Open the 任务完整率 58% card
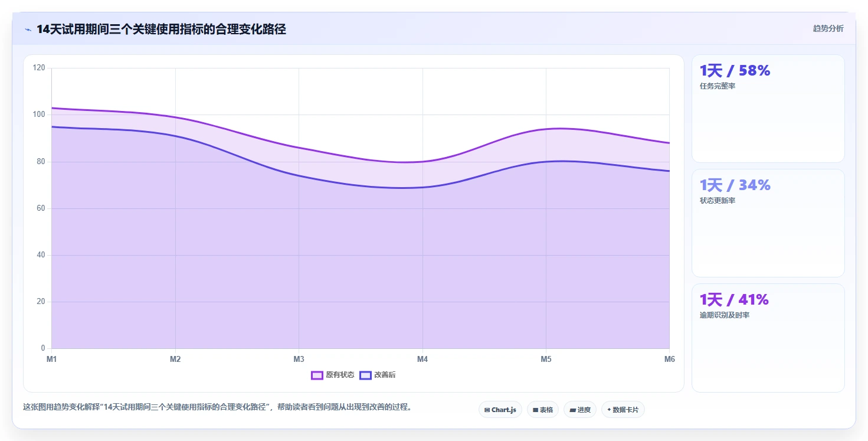This screenshot has width=868, height=441. click(x=768, y=109)
